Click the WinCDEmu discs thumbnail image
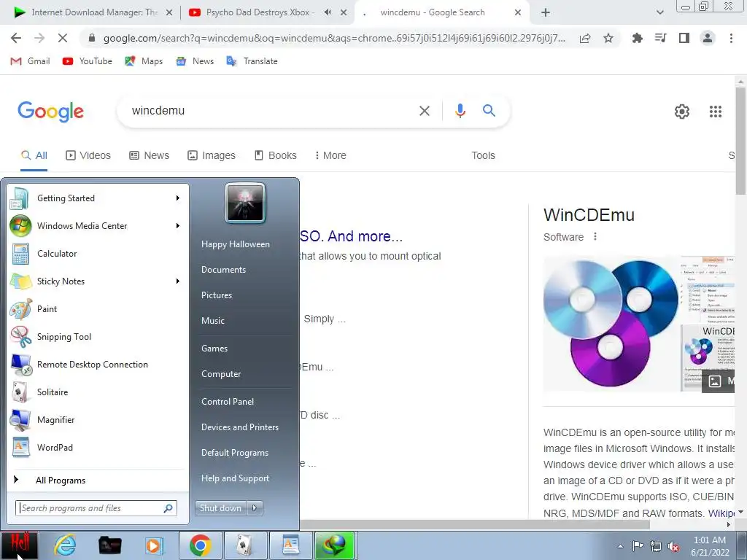 pyautogui.click(x=611, y=324)
